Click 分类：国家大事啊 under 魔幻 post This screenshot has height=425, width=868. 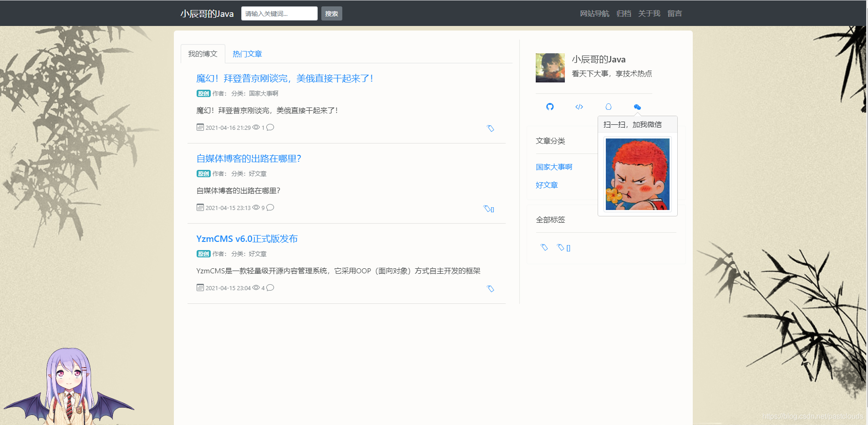pos(254,93)
